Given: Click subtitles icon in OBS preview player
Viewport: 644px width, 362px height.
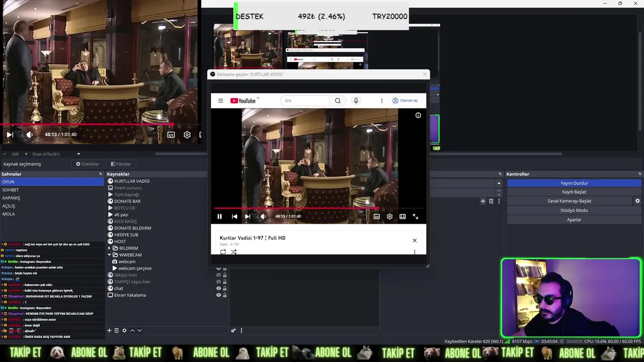Looking at the screenshot, I should pyautogui.click(x=171, y=135).
